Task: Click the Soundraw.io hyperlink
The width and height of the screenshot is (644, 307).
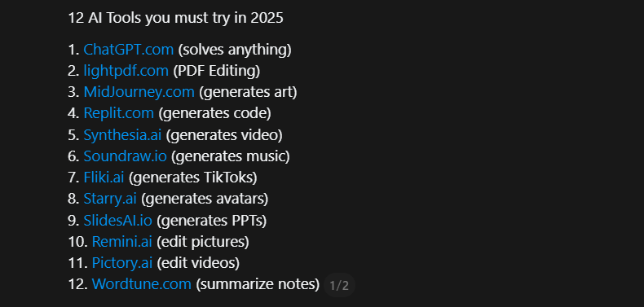Action: click(x=126, y=156)
